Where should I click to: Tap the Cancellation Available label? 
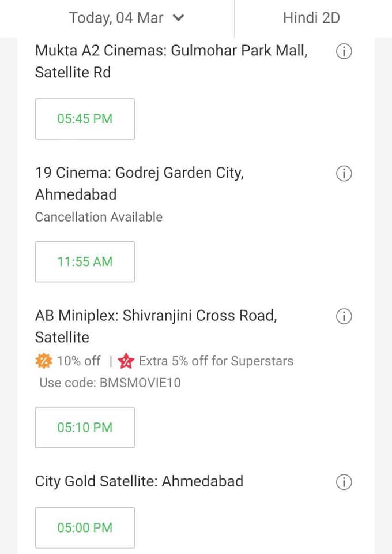tap(99, 217)
